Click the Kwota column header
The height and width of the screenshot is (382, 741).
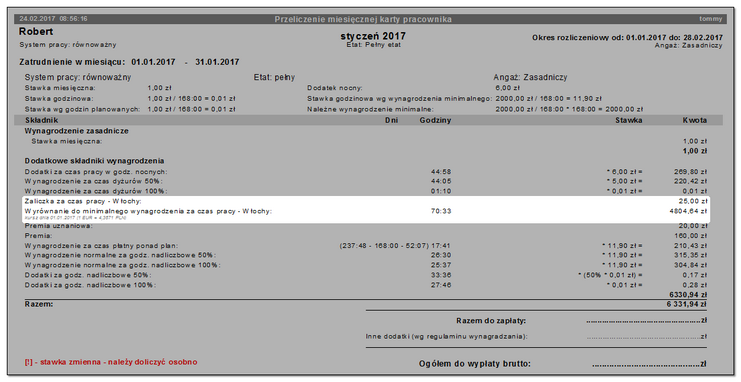pos(695,121)
